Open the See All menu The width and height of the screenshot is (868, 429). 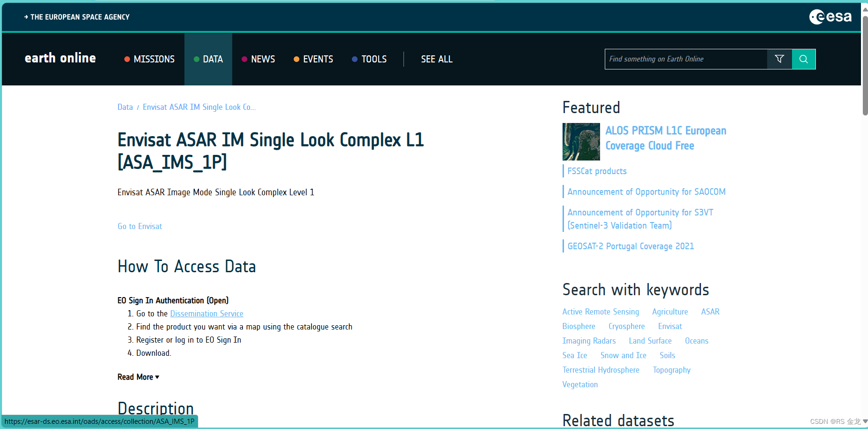point(437,59)
